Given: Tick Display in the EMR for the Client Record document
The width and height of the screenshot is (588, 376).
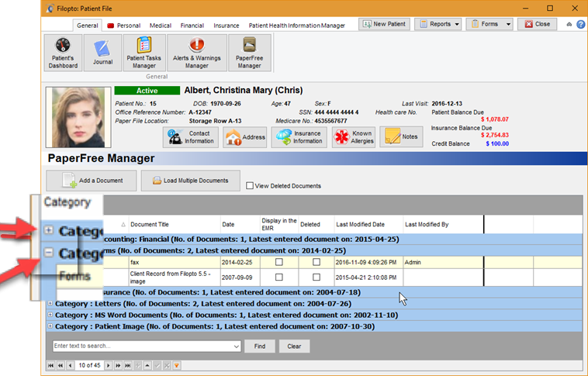Looking at the screenshot, I should coord(279,277).
